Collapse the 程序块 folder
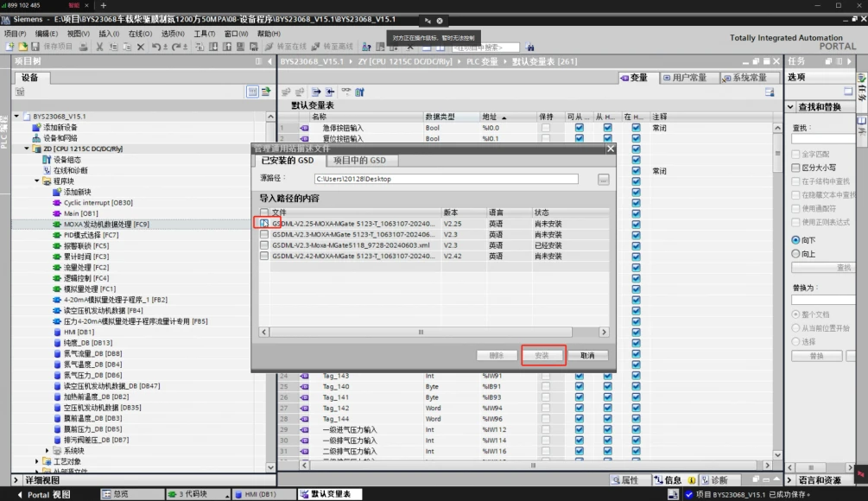Viewport: 868px width, 501px height. click(x=37, y=181)
